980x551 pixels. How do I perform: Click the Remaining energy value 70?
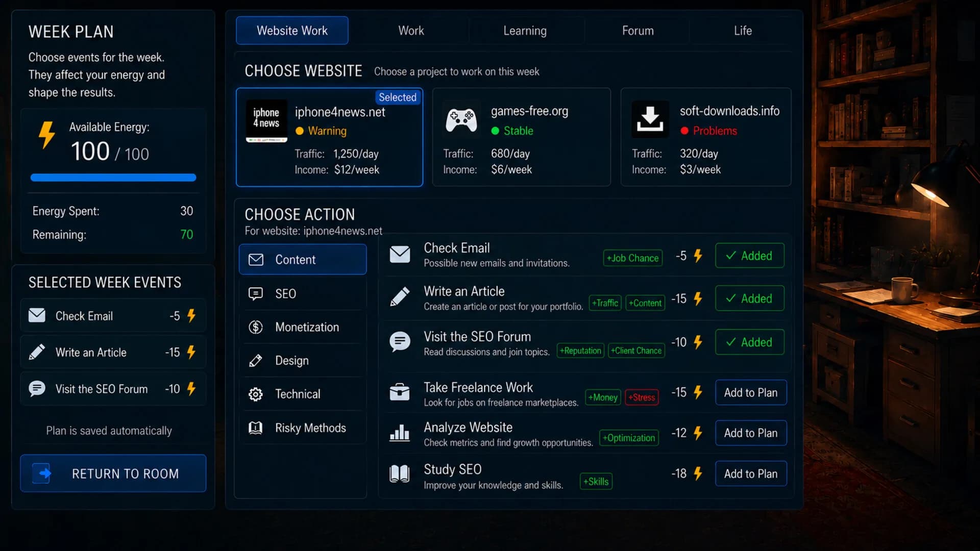tap(187, 235)
